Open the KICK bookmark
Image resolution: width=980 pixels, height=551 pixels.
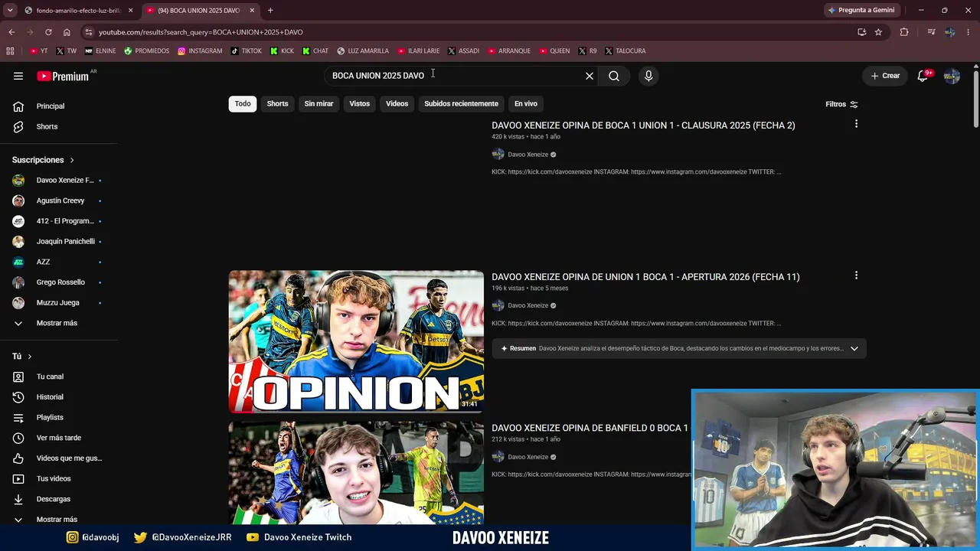(x=283, y=51)
